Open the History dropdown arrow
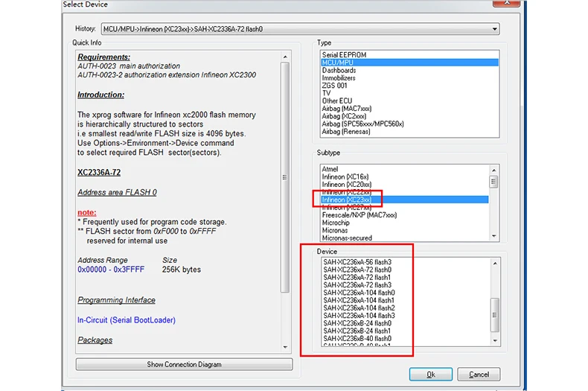Image resolution: width=588 pixels, height=391 pixels. tap(495, 29)
